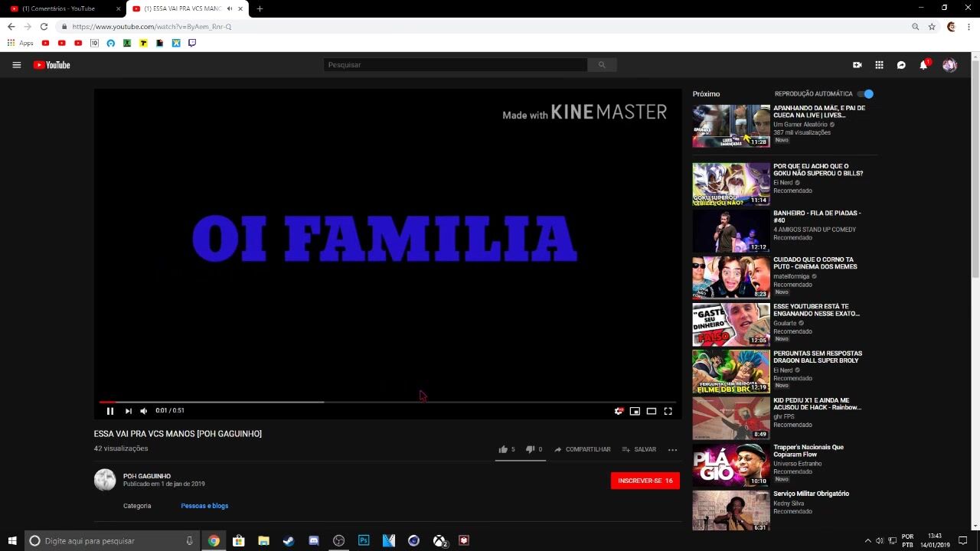Like this video with thumbs up
Viewport: 980px width, 551px height.
pos(503,449)
